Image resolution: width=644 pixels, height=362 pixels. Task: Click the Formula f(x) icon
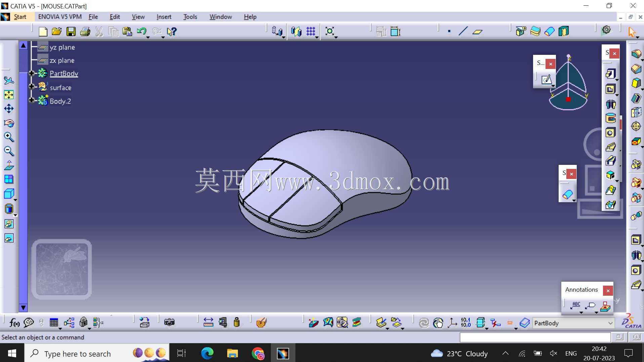point(14,323)
